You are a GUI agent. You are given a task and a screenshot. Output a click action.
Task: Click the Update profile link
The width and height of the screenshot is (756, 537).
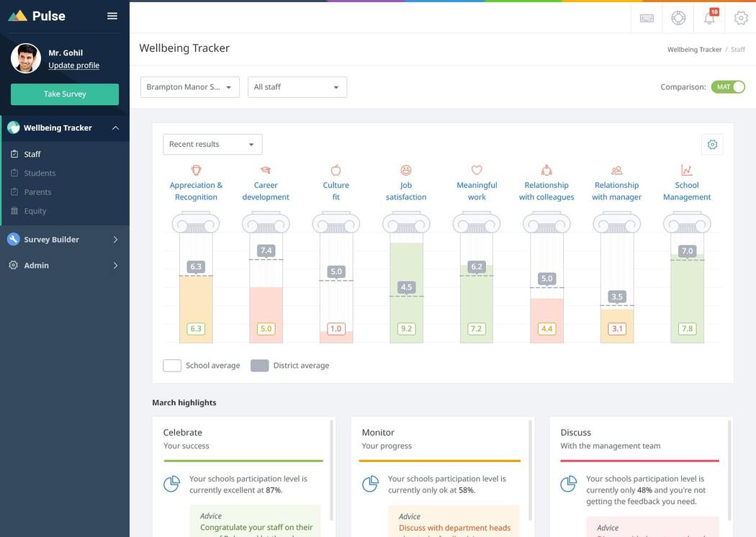point(73,65)
